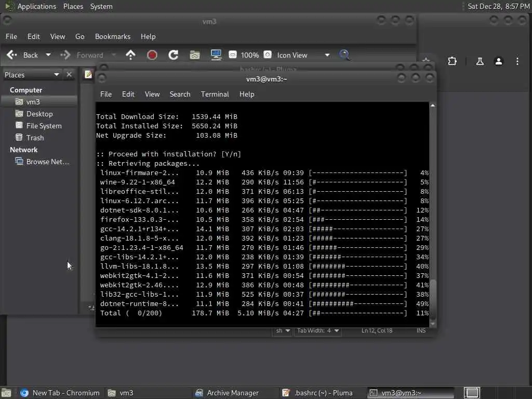532x399 pixels.
Task: Open terminal View menu
Action: 152,95
